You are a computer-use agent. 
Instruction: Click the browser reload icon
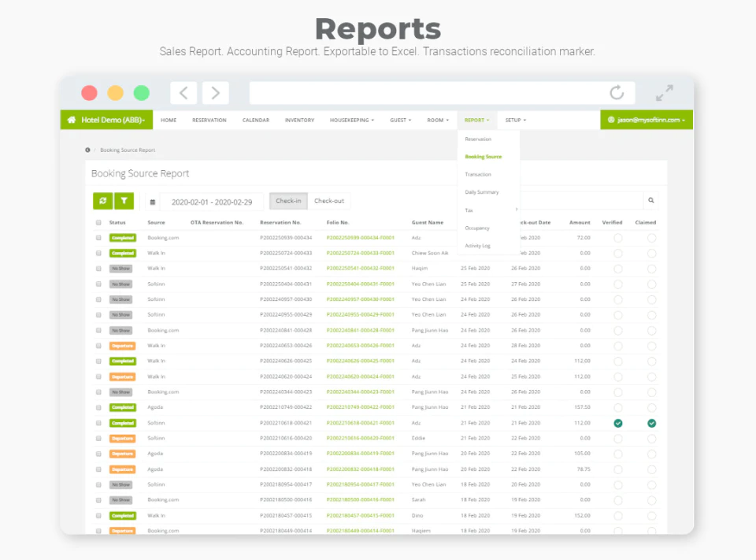617,93
